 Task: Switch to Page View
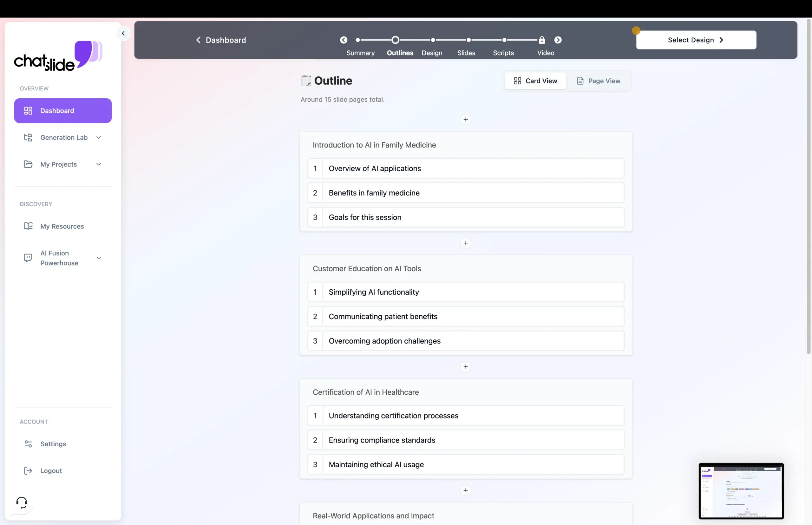[599, 81]
